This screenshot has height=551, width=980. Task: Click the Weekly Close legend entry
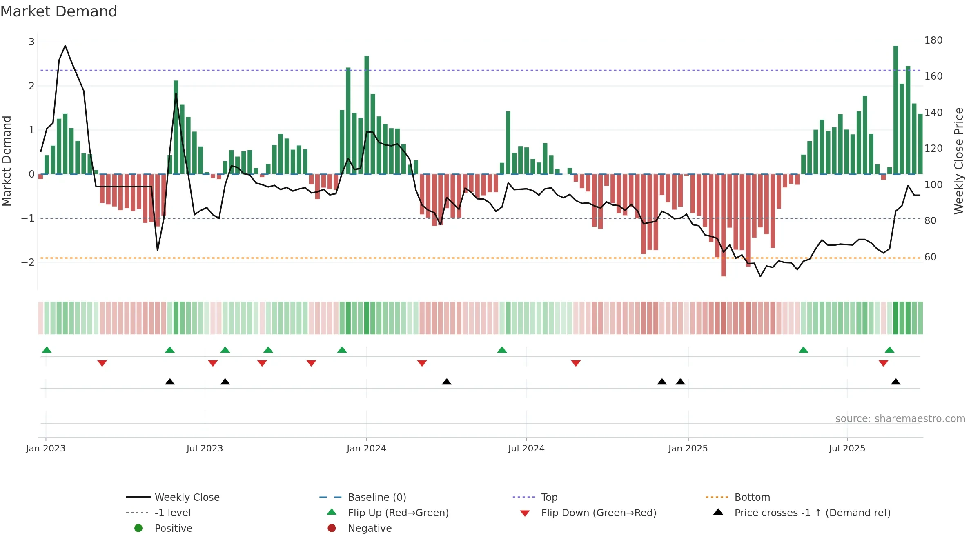tap(173, 497)
